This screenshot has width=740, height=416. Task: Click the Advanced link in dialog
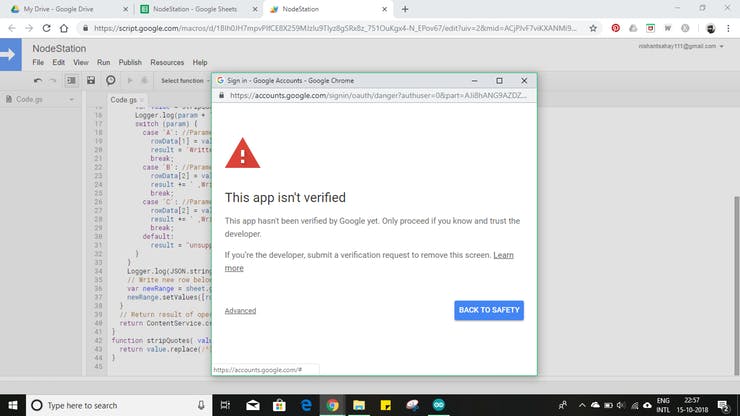pos(240,311)
